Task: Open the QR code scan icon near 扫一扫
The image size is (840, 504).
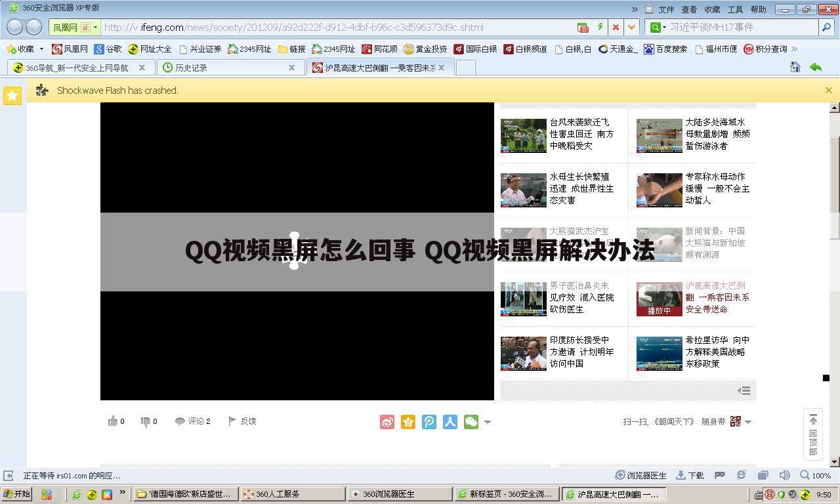Action: 736,422
